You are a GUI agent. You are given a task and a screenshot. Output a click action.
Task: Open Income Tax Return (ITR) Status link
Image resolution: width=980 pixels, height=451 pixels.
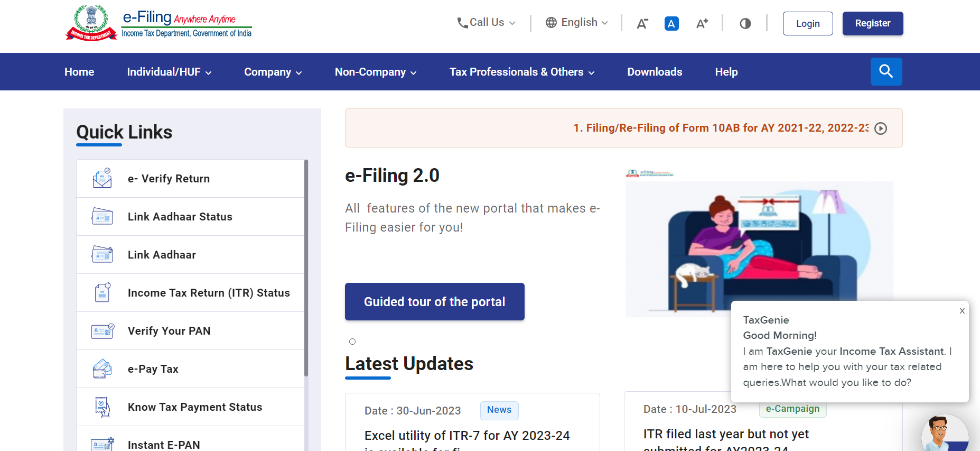190,293
